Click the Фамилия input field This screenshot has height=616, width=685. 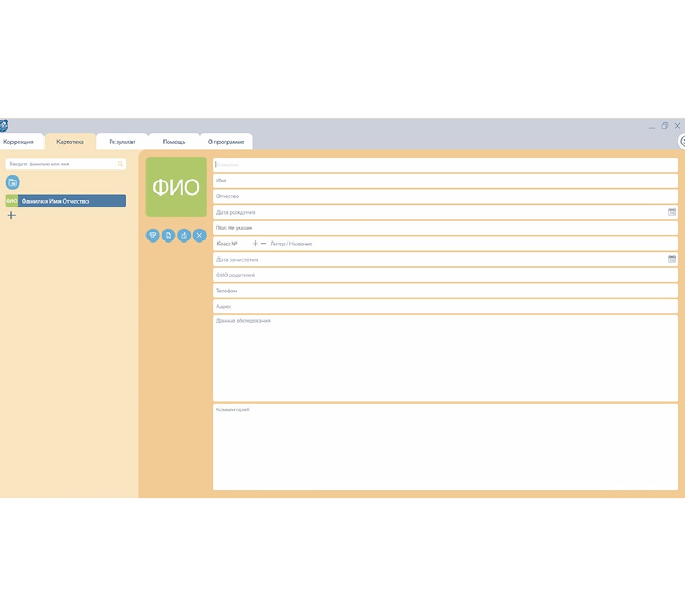(x=445, y=165)
